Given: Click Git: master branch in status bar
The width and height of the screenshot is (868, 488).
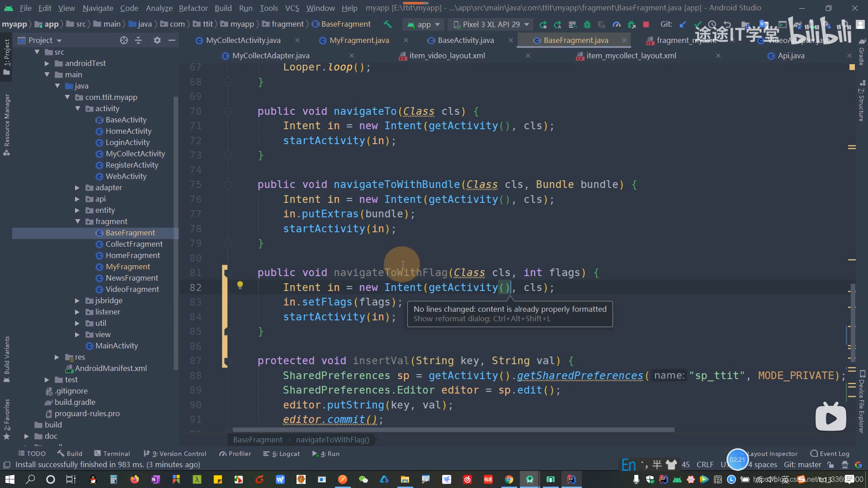Looking at the screenshot, I should click(x=802, y=465).
